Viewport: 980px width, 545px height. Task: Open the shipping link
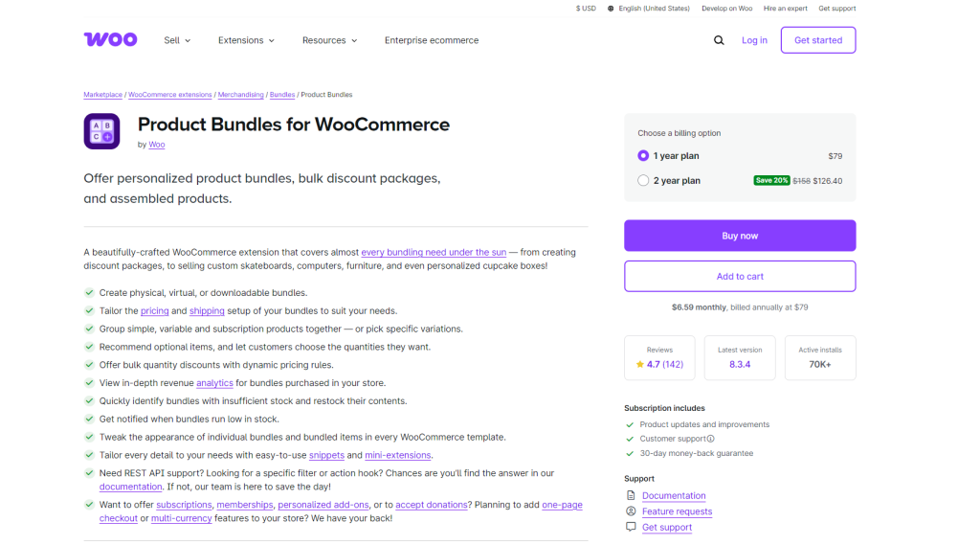click(207, 311)
